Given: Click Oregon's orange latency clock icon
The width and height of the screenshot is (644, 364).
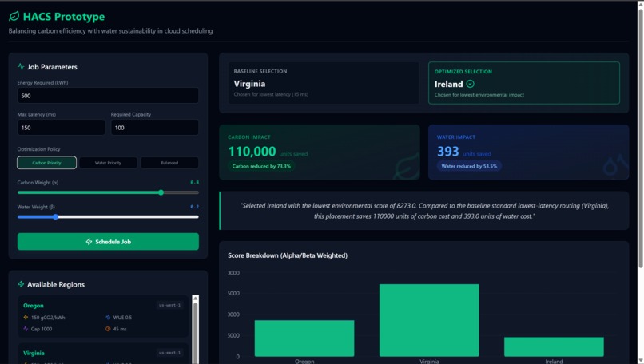Looking at the screenshot, I should [108, 329].
